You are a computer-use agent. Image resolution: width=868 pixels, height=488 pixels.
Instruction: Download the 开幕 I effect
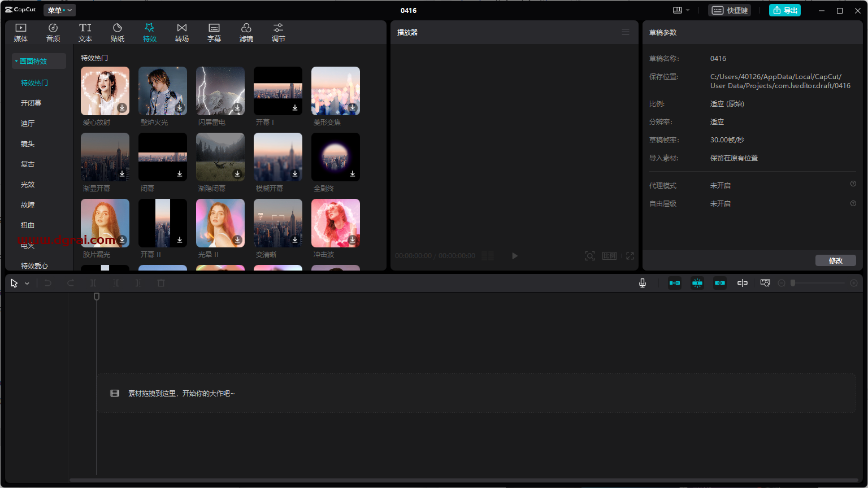pos(295,107)
